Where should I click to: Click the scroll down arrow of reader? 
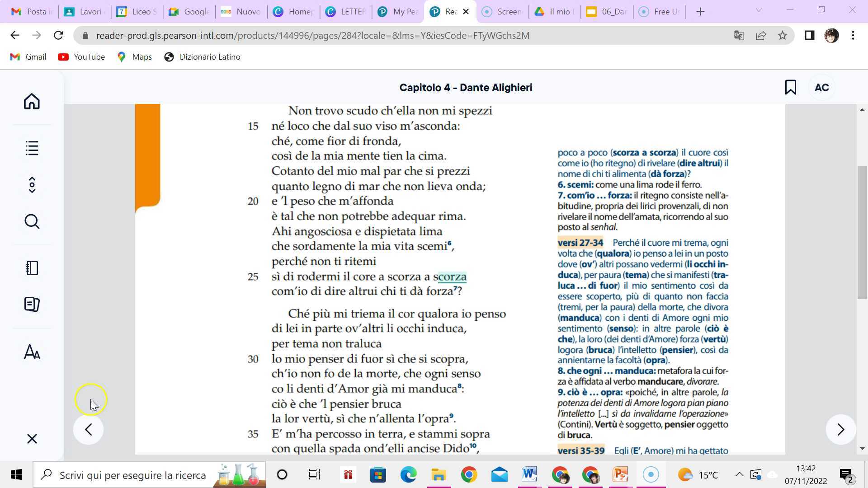(x=862, y=449)
